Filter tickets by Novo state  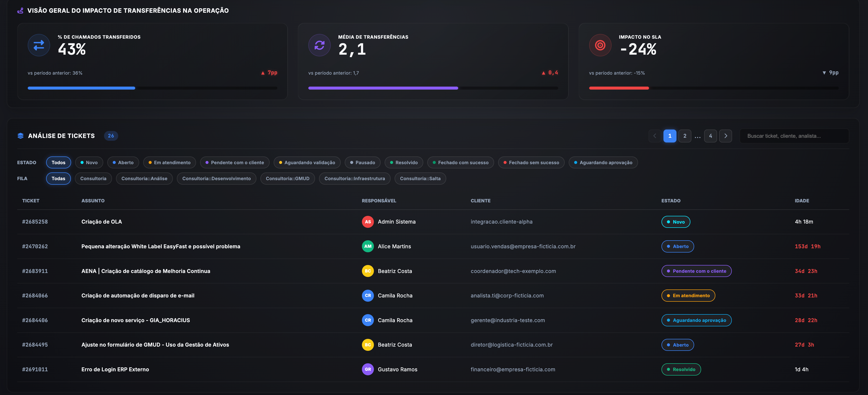click(89, 162)
